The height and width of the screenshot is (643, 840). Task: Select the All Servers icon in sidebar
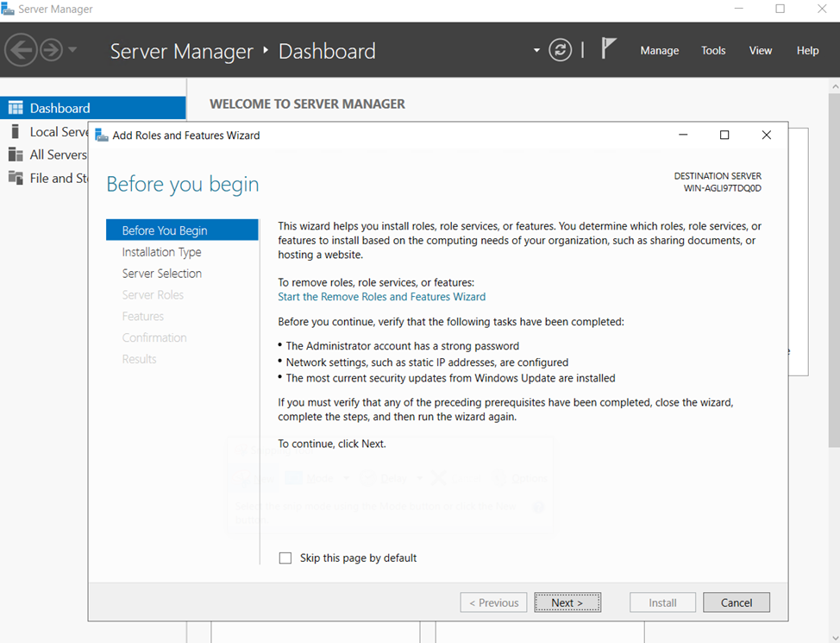(x=15, y=154)
